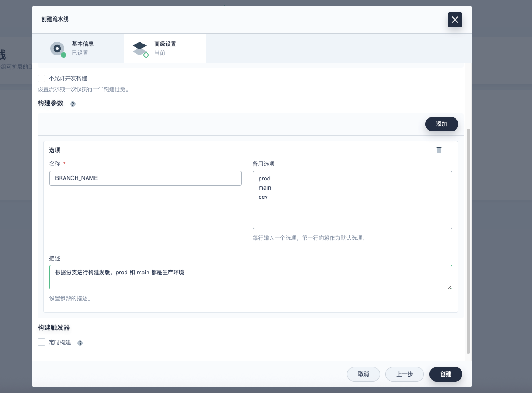Delete the parameter using the trash icon
This screenshot has height=393, width=532.
pyautogui.click(x=439, y=150)
